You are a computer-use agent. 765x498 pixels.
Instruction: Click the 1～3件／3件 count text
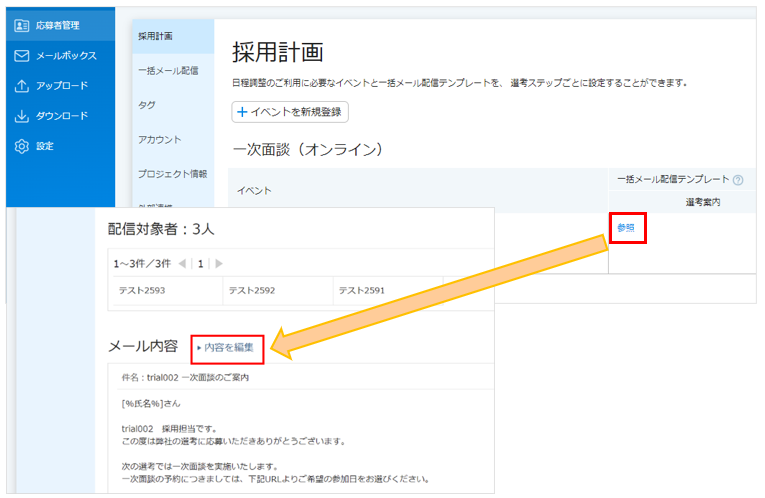point(142,263)
